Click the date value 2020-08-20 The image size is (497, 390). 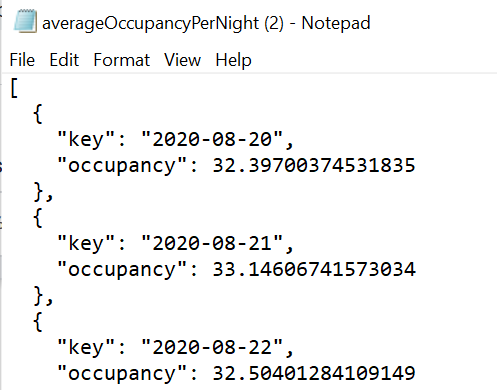point(212,139)
